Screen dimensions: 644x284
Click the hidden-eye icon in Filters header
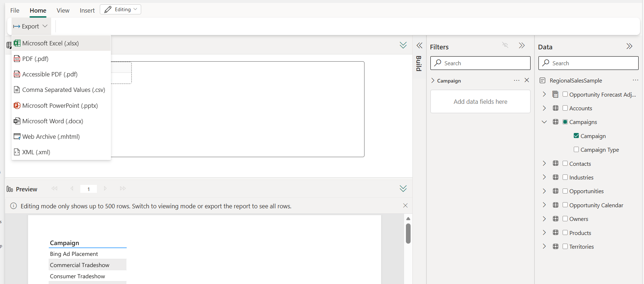(x=505, y=45)
